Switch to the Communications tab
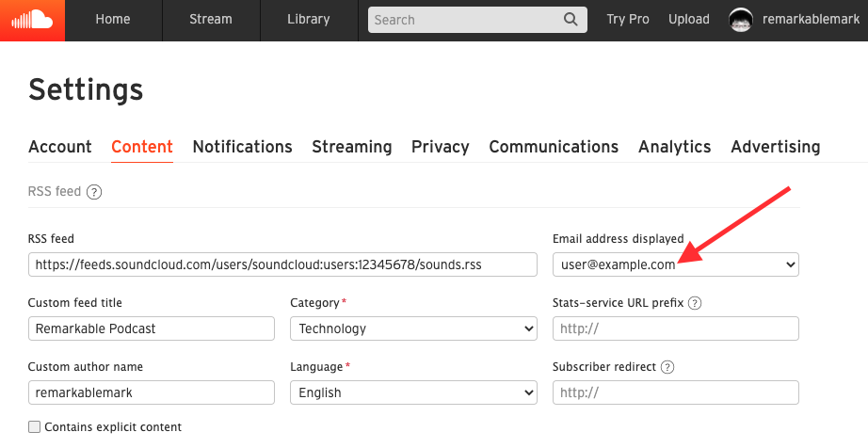Viewport: 868px width, 448px height. pos(554,147)
